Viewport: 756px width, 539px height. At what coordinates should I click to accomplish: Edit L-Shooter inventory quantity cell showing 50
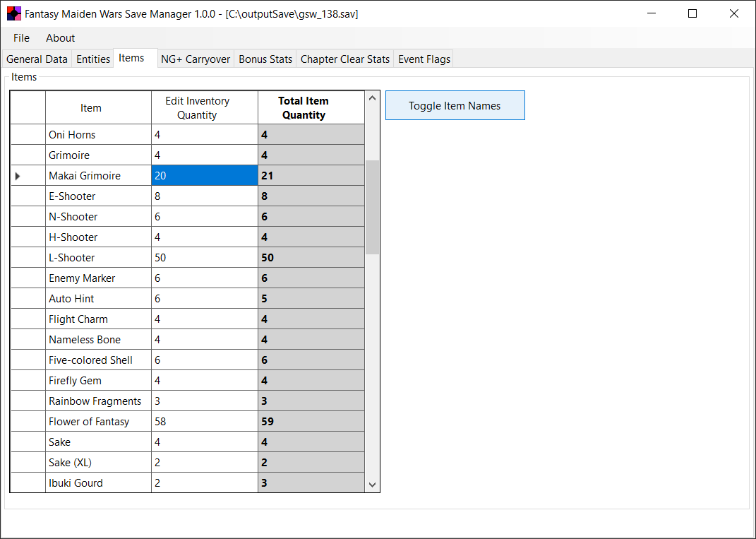pos(205,258)
